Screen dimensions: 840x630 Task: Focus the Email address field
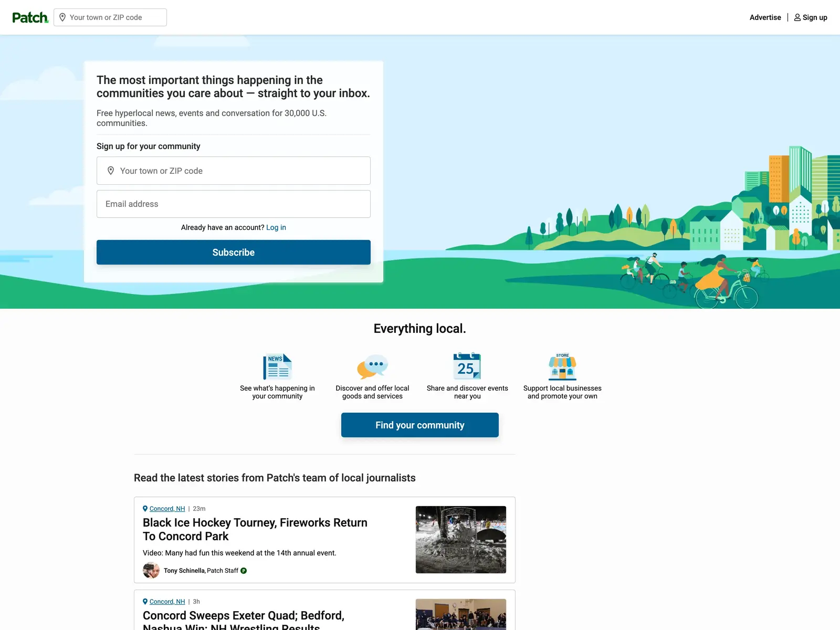click(x=234, y=204)
